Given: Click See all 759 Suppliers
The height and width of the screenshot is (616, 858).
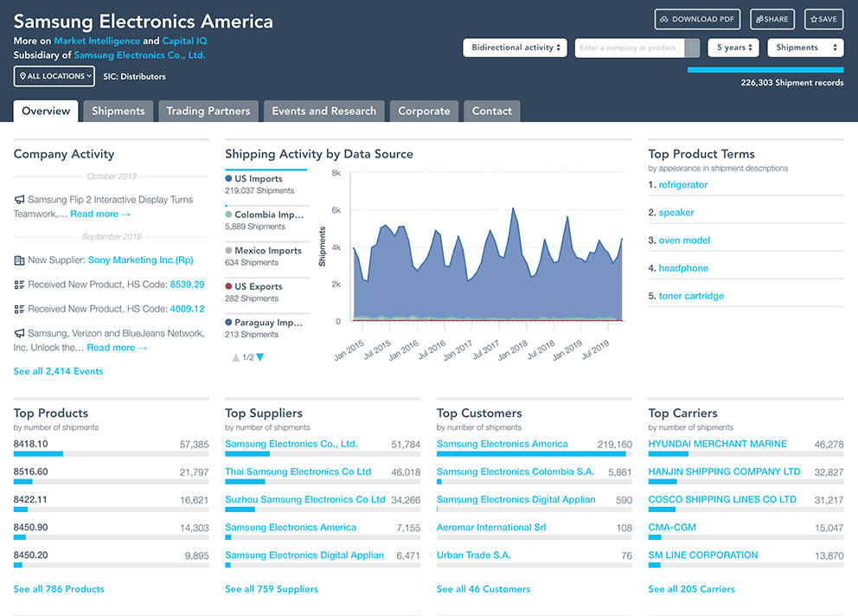Looking at the screenshot, I should pyautogui.click(x=272, y=589).
